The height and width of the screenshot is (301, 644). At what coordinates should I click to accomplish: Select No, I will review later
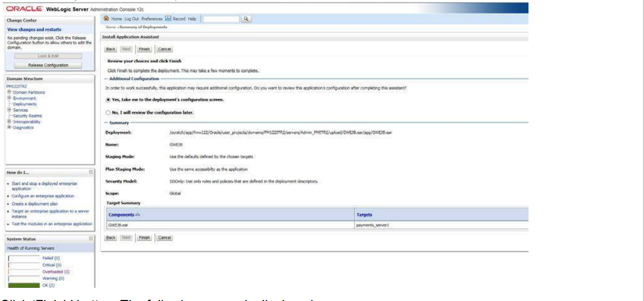coord(108,112)
